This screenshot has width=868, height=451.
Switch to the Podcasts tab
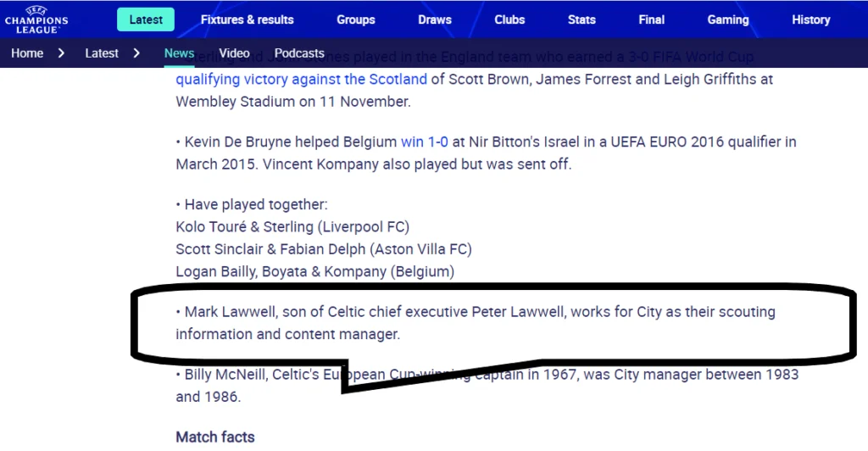299,53
